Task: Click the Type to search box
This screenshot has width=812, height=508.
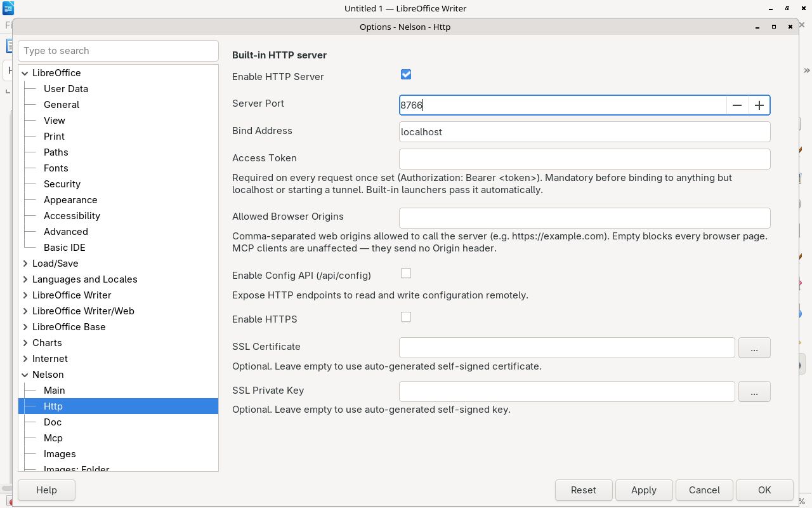Action: [x=118, y=51]
